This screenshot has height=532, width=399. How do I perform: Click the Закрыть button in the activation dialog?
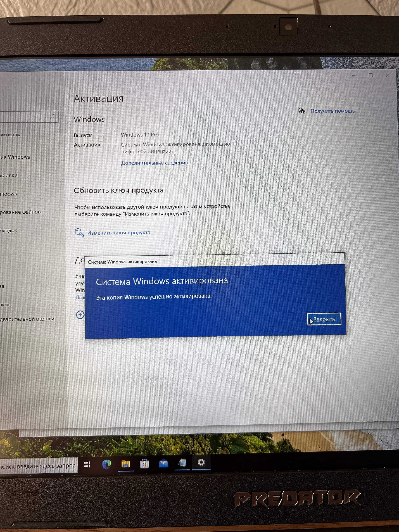[x=324, y=319]
